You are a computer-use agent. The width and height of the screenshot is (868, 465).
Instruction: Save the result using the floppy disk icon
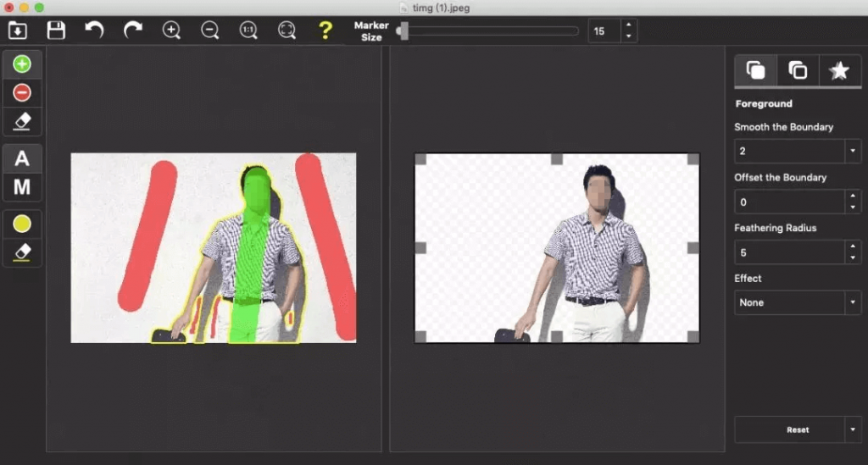pos(56,30)
